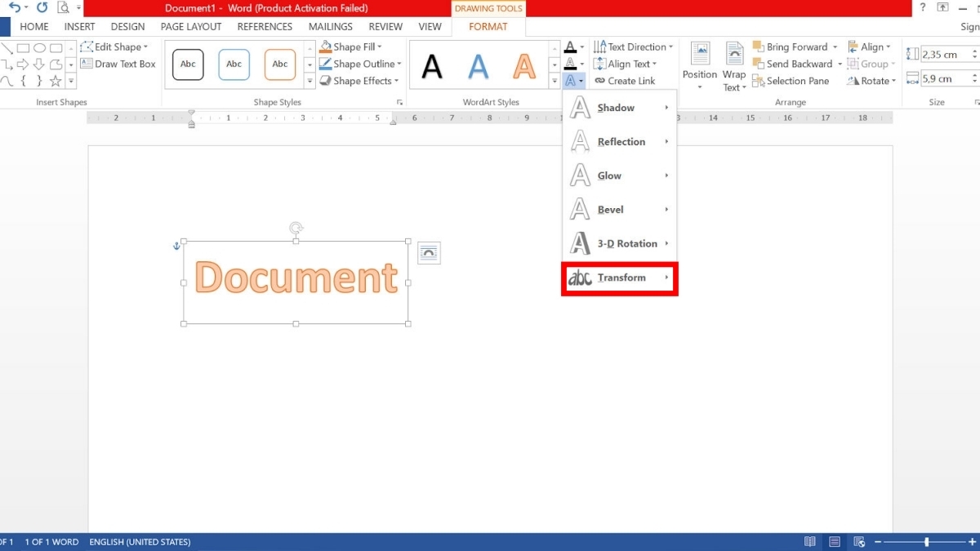
Task: Expand the shapes gallery More arrow
Action: pos(72,82)
